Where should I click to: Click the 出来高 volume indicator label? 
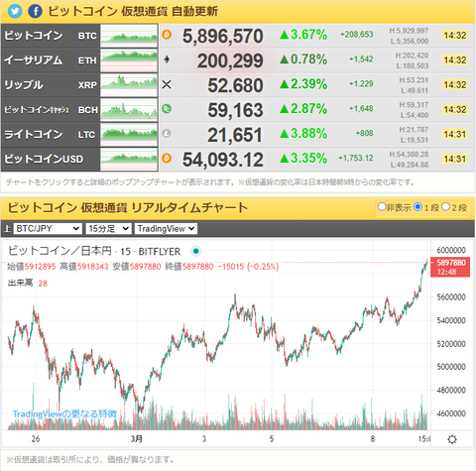point(20,283)
